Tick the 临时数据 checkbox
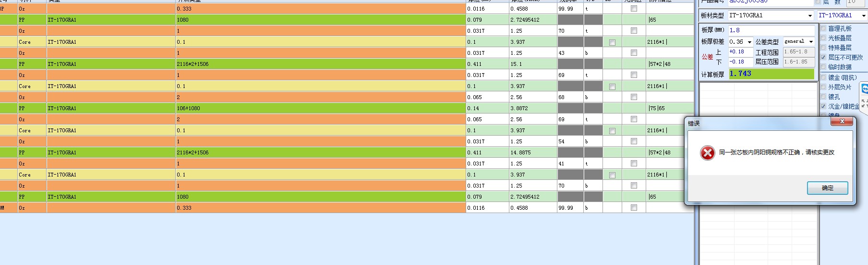The image size is (868, 265). tap(823, 67)
